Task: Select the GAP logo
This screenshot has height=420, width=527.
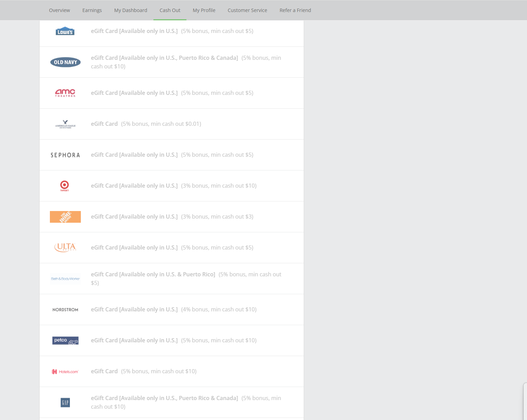Action: [x=65, y=402]
